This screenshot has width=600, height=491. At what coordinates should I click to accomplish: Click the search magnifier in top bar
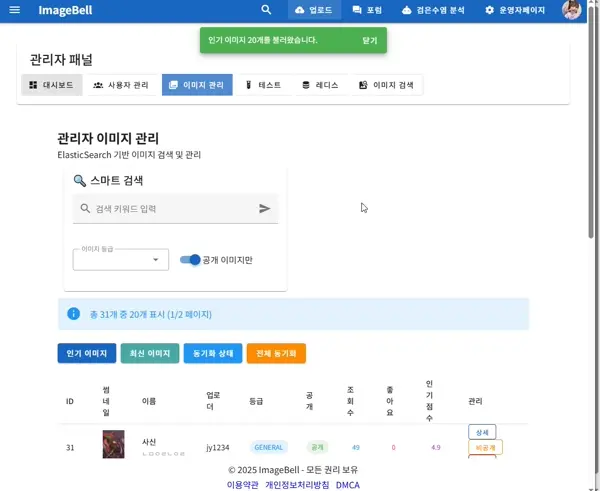pyautogui.click(x=266, y=10)
